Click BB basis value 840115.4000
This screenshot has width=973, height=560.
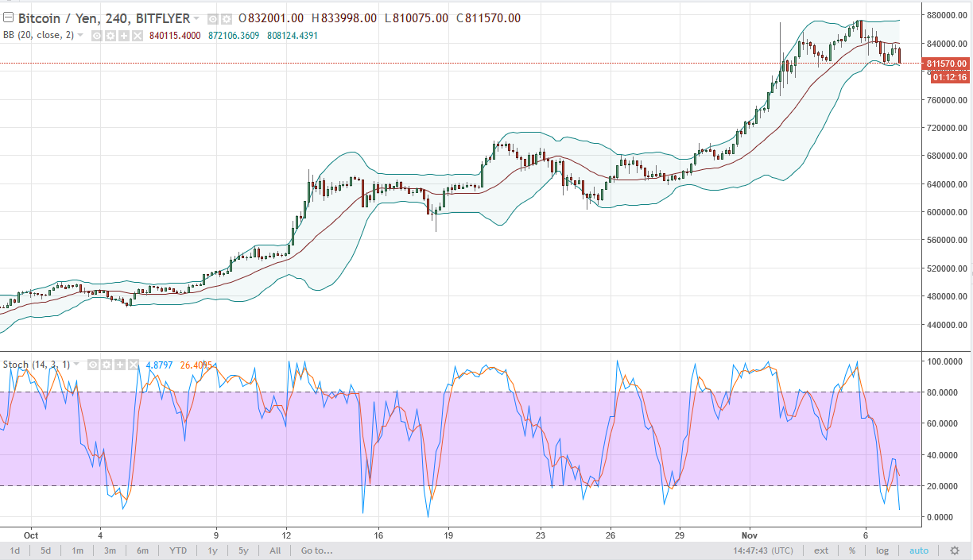[x=176, y=36]
